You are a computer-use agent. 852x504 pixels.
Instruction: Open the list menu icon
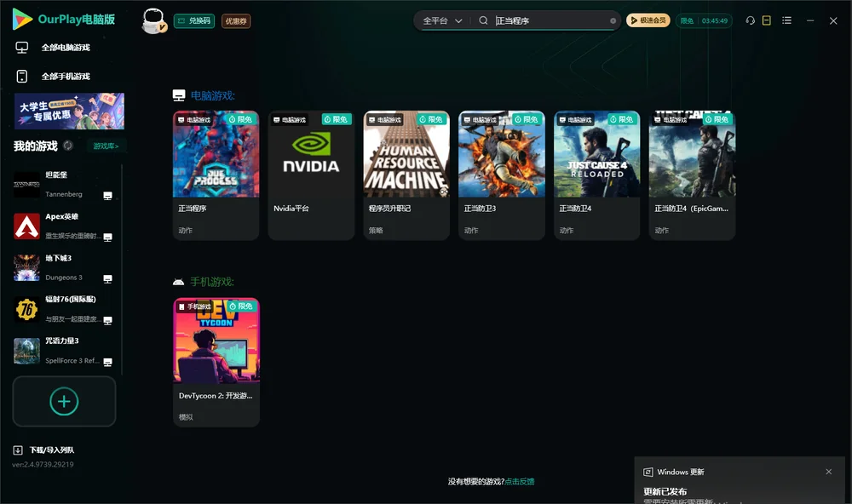[x=786, y=20]
